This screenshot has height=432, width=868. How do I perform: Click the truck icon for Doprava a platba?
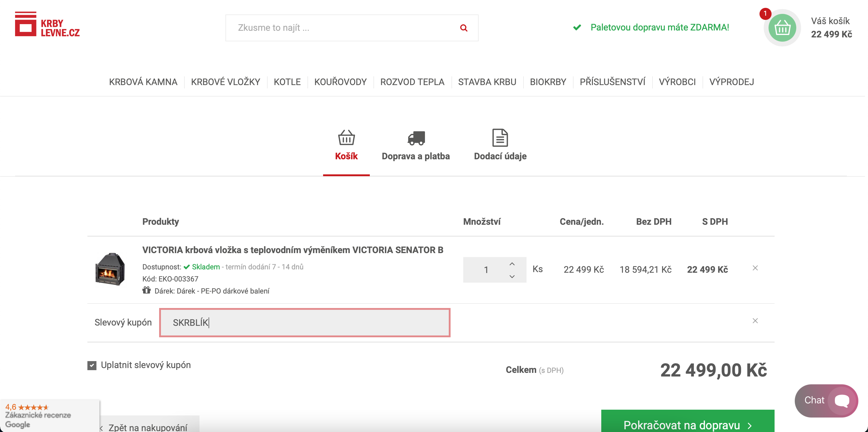point(416,138)
